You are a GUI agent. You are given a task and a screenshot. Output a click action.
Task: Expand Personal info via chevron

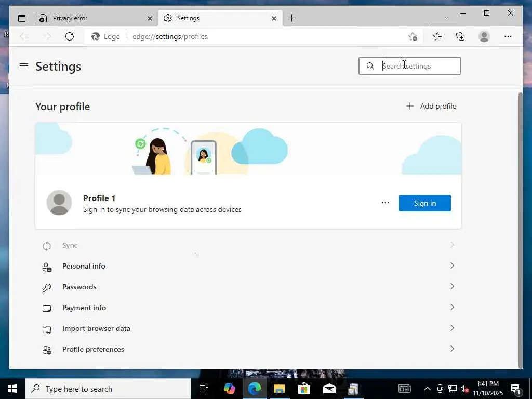point(452,265)
